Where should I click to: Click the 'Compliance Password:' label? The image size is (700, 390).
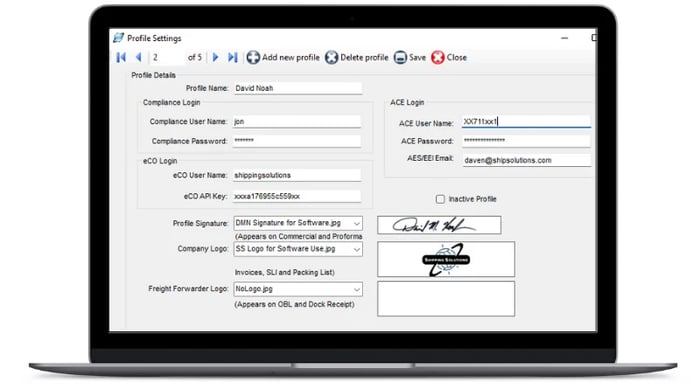click(x=189, y=141)
